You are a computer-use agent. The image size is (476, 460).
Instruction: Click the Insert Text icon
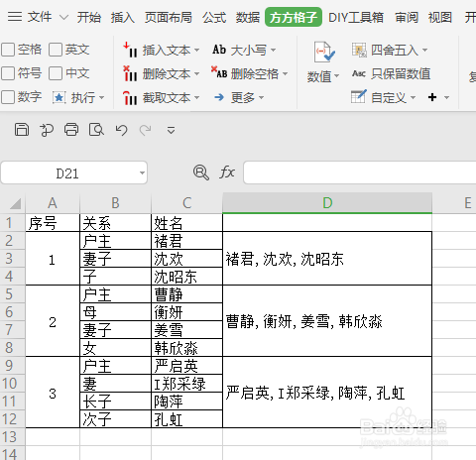(x=130, y=51)
